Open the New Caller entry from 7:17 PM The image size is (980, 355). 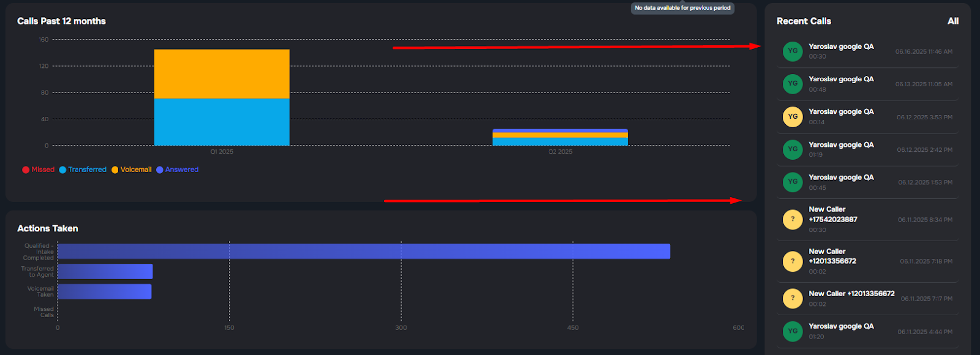[867, 299]
